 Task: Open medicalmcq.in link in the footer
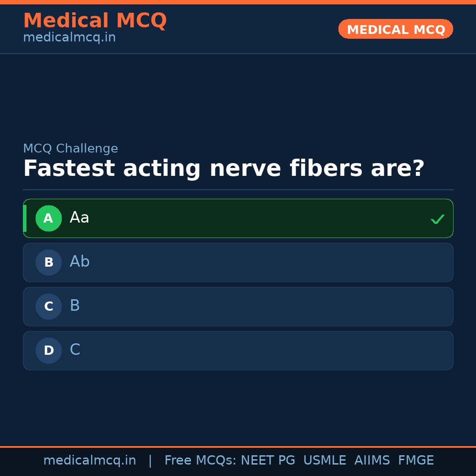pyautogui.click(x=89, y=461)
